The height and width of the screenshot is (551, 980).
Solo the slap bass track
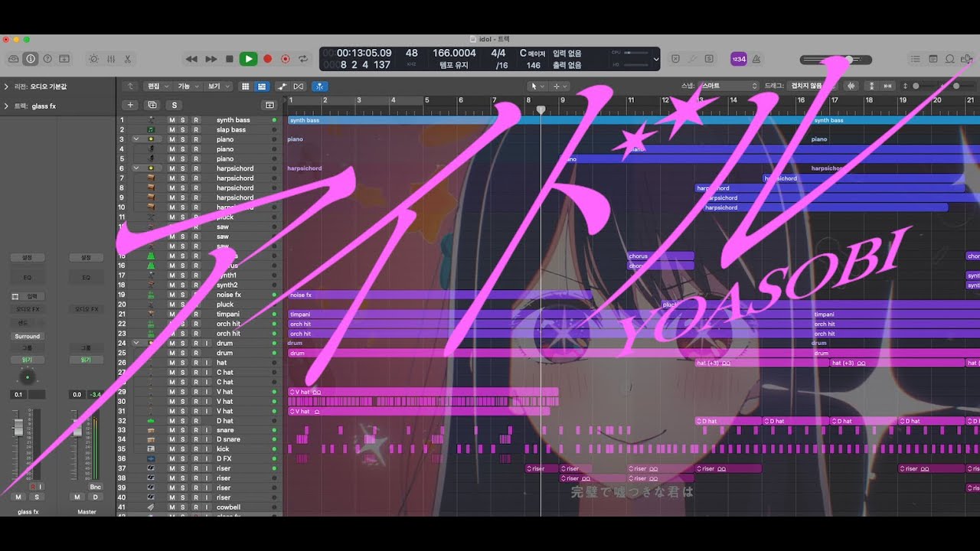[x=183, y=130]
